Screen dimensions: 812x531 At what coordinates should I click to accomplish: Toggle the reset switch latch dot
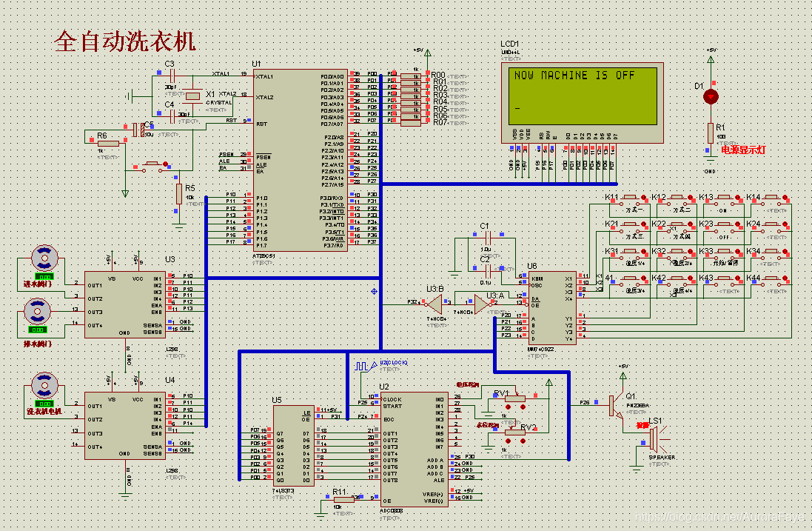(166, 164)
